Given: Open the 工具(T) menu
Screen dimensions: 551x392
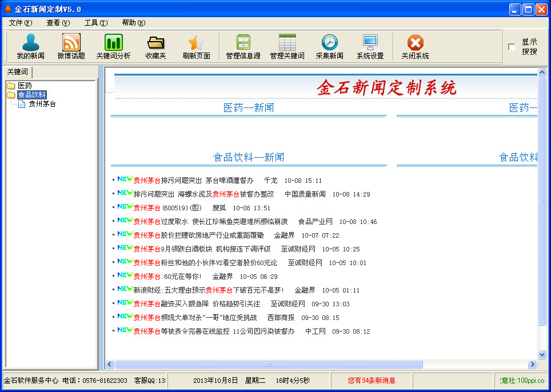Looking at the screenshot, I should tap(96, 23).
